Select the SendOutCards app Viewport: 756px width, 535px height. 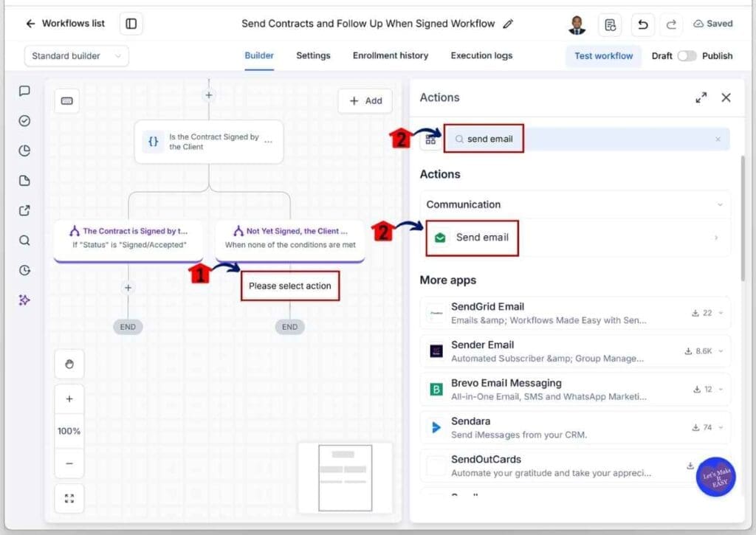[574, 466]
